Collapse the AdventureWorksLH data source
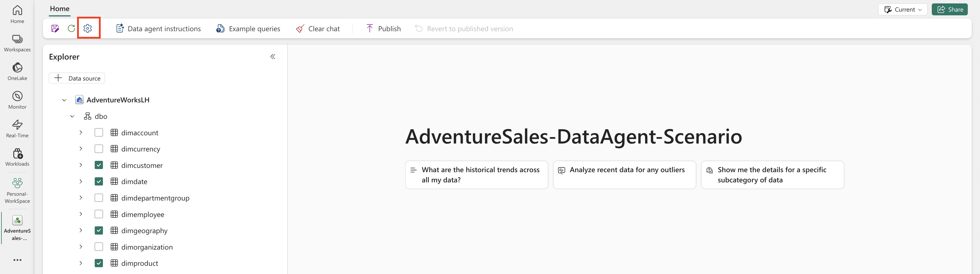Screen dimensions: 980x274 pos(64,100)
